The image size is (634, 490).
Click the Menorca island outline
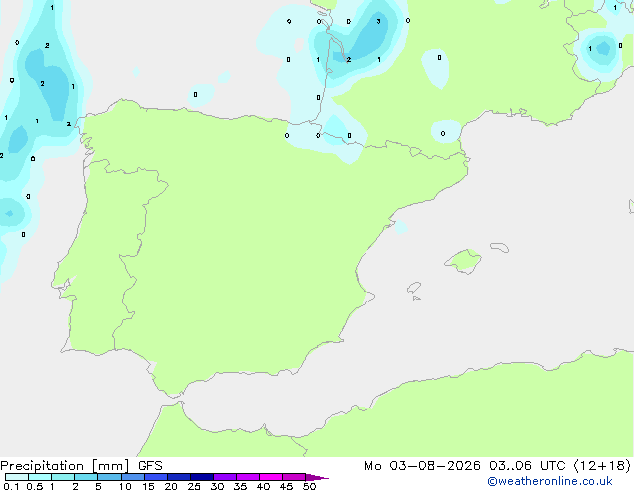click(x=500, y=247)
